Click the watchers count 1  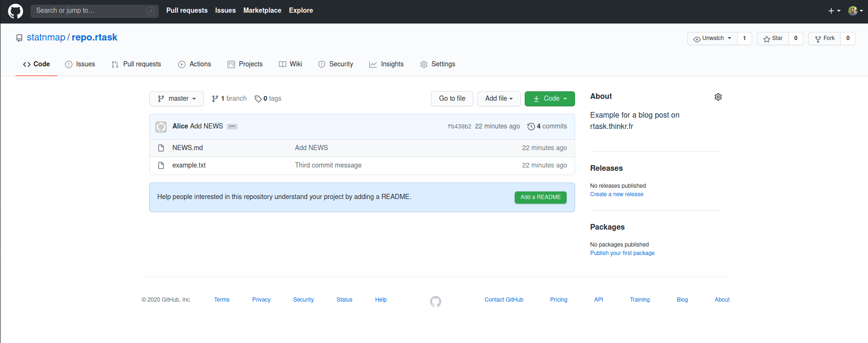point(745,39)
